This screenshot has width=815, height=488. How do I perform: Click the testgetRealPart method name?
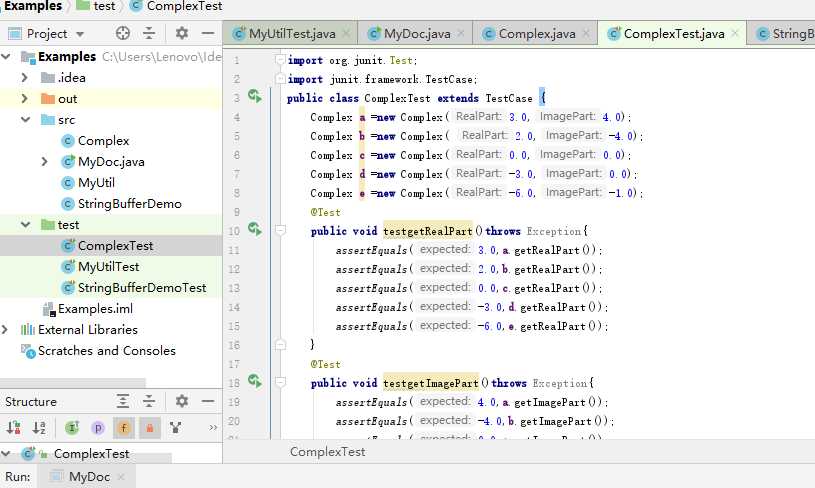click(428, 231)
